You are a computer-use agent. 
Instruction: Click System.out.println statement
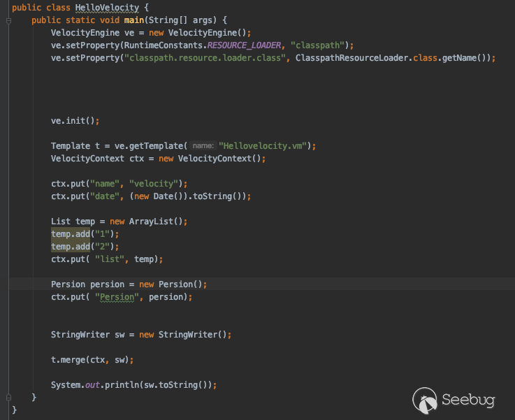133,385
